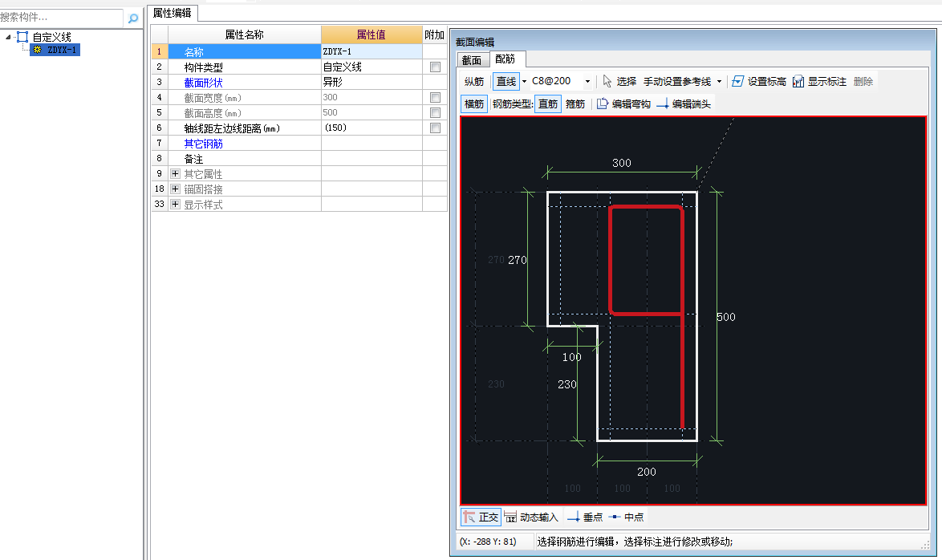Switch to the 配筋 tab
The width and height of the screenshot is (942, 560).
(506, 59)
